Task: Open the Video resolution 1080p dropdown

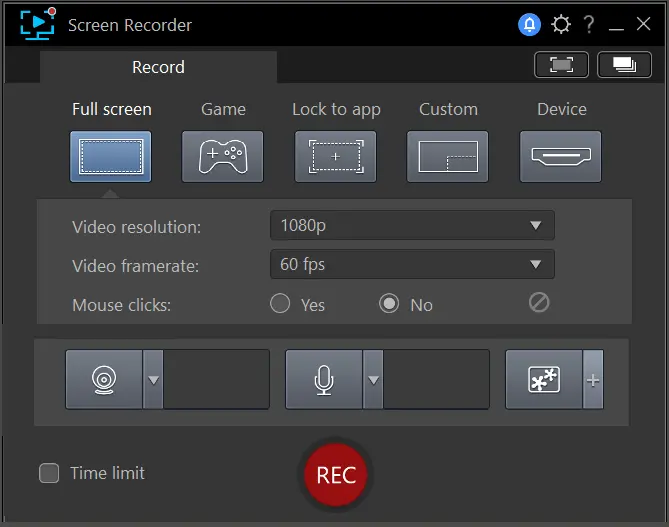Action: [x=412, y=225]
